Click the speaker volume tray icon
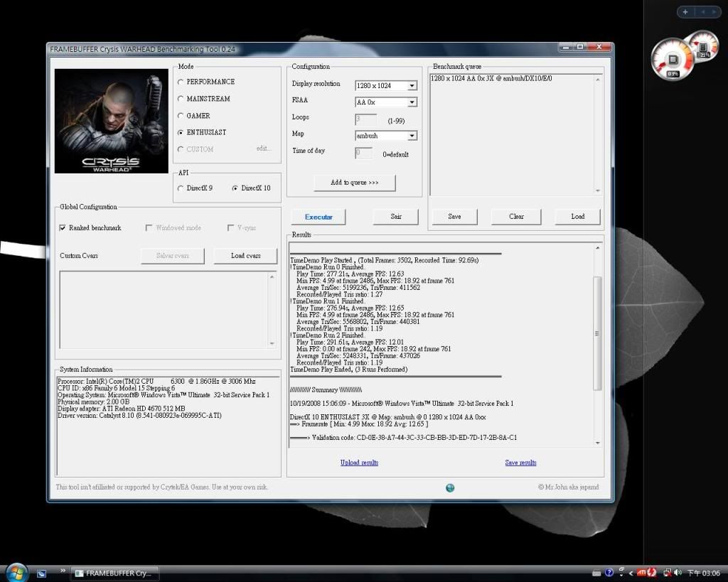 pyautogui.click(x=678, y=573)
